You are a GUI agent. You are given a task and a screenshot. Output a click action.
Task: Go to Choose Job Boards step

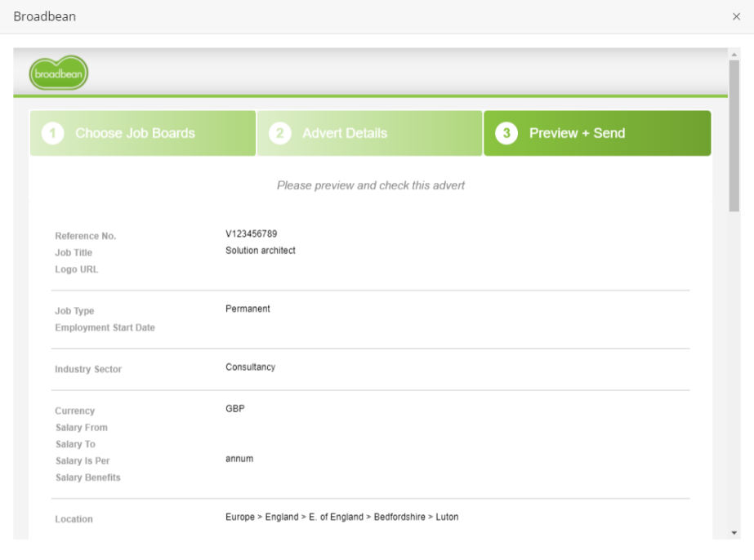tap(143, 133)
